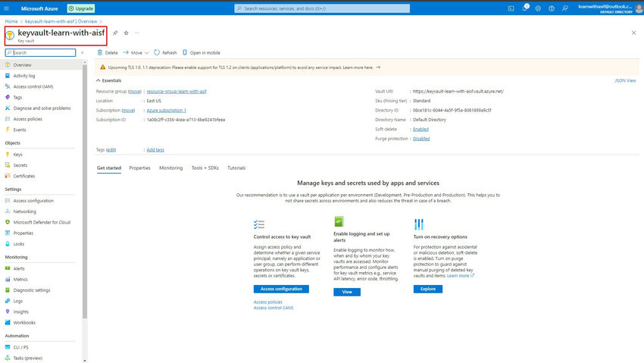Open the feedback icon in header
This screenshot has height=363, width=644.
565,8
